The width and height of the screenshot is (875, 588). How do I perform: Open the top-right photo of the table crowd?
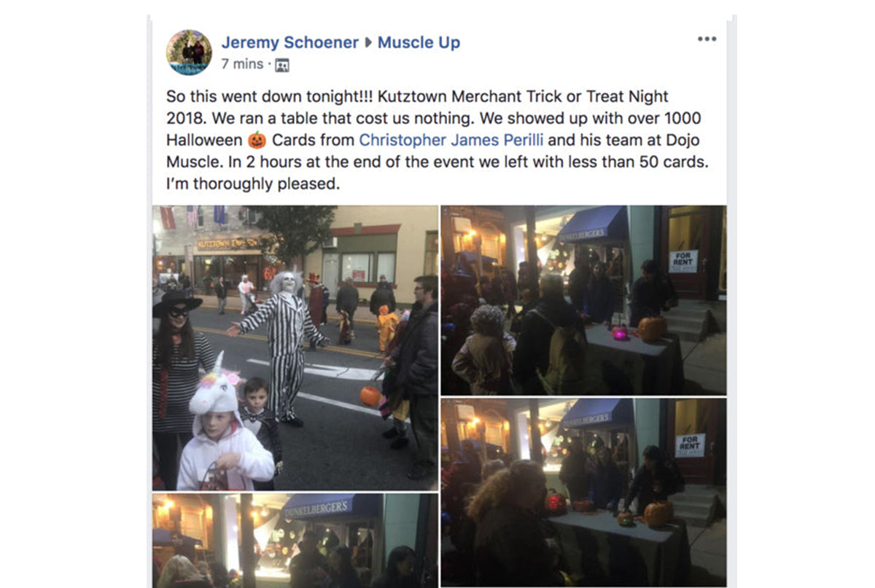coord(583,300)
